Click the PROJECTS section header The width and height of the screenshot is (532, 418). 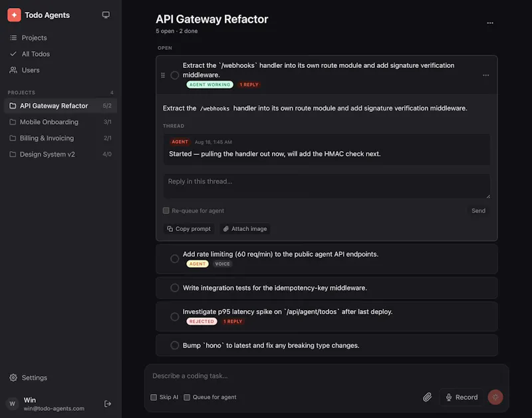[21, 93]
